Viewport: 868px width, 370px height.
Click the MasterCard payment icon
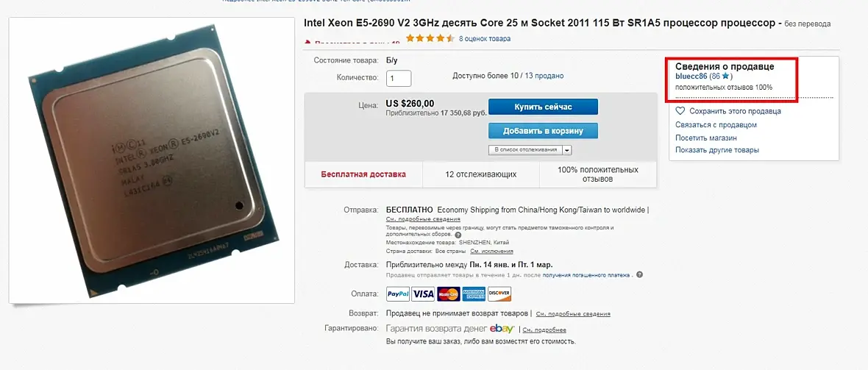[449, 293]
